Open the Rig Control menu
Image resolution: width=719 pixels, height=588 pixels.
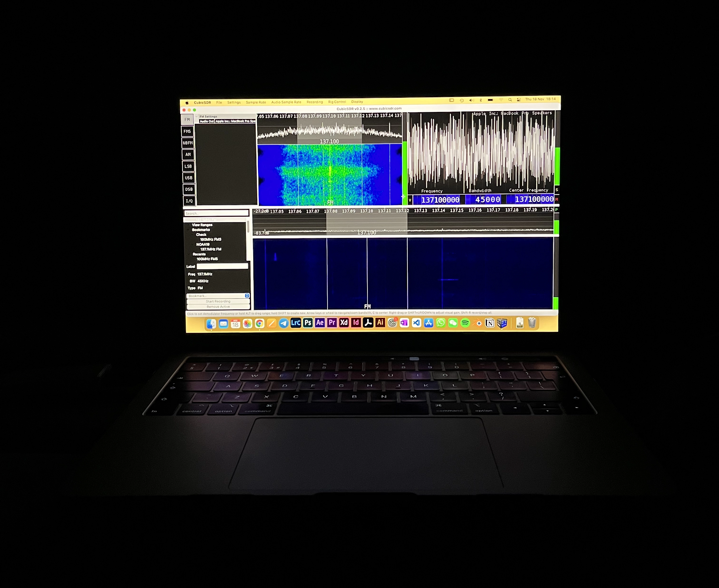337,102
